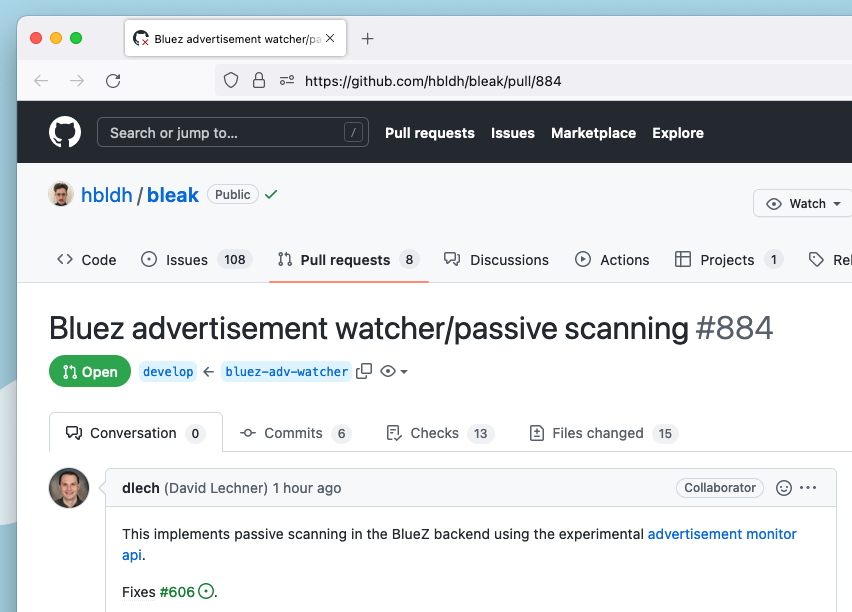Click the browser forward arrow
The image size is (852, 612).
[x=77, y=81]
